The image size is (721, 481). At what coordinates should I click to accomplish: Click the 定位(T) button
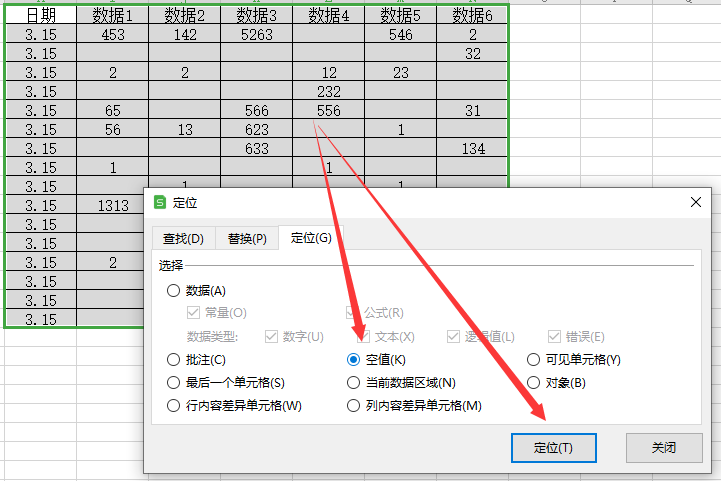554,448
